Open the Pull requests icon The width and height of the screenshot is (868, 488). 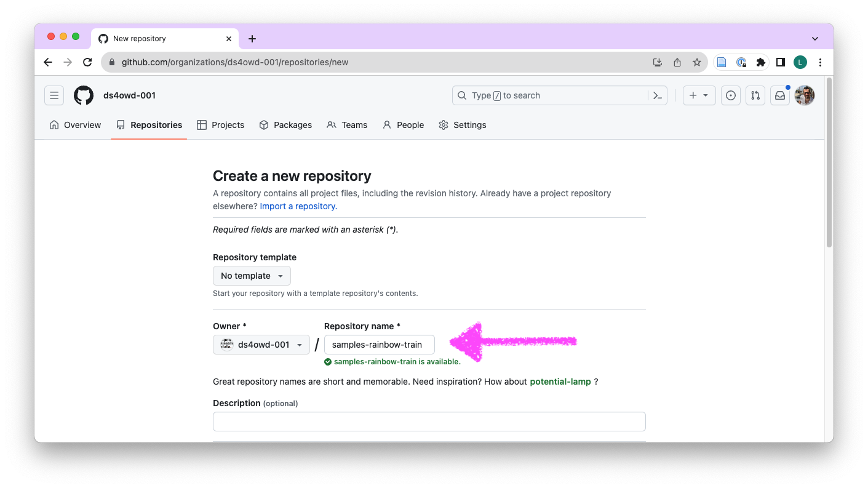[x=755, y=95]
